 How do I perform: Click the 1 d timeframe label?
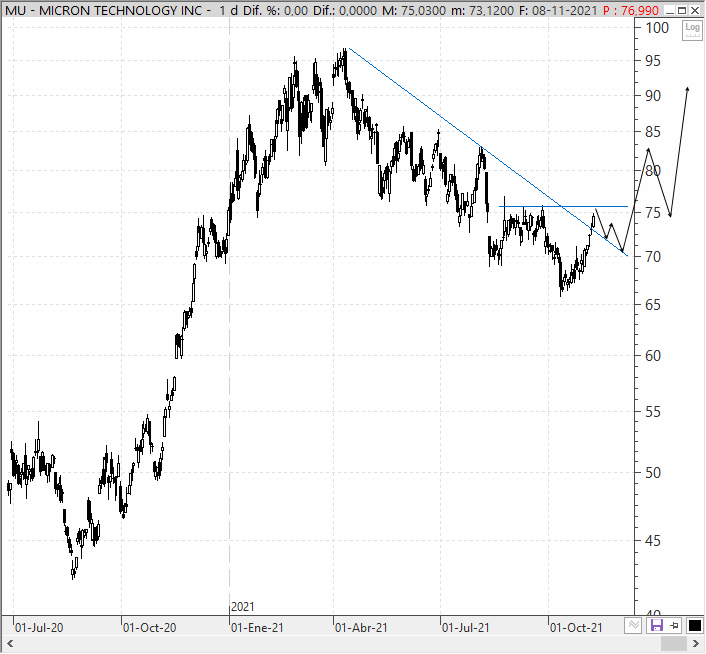pyautogui.click(x=229, y=10)
